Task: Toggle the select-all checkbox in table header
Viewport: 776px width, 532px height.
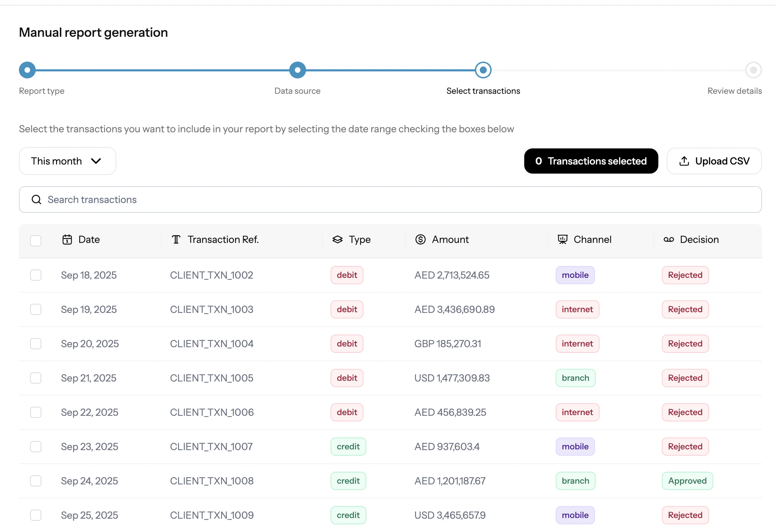Action: [36, 240]
